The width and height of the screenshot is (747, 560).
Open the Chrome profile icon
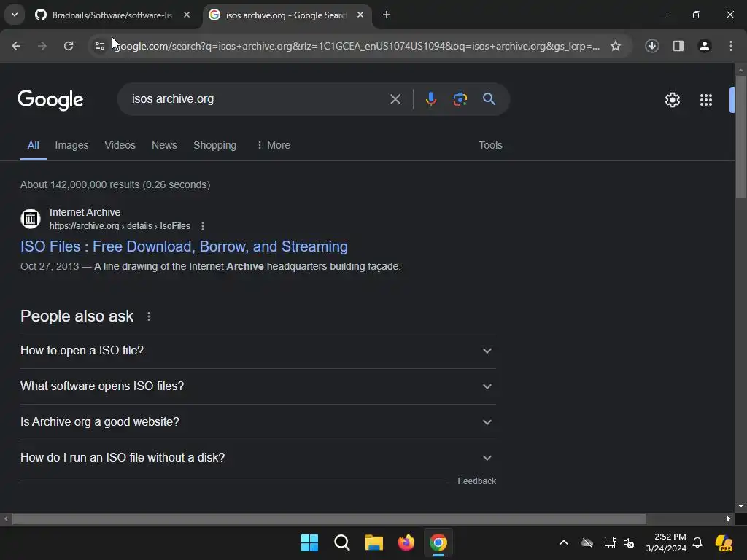(x=704, y=46)
